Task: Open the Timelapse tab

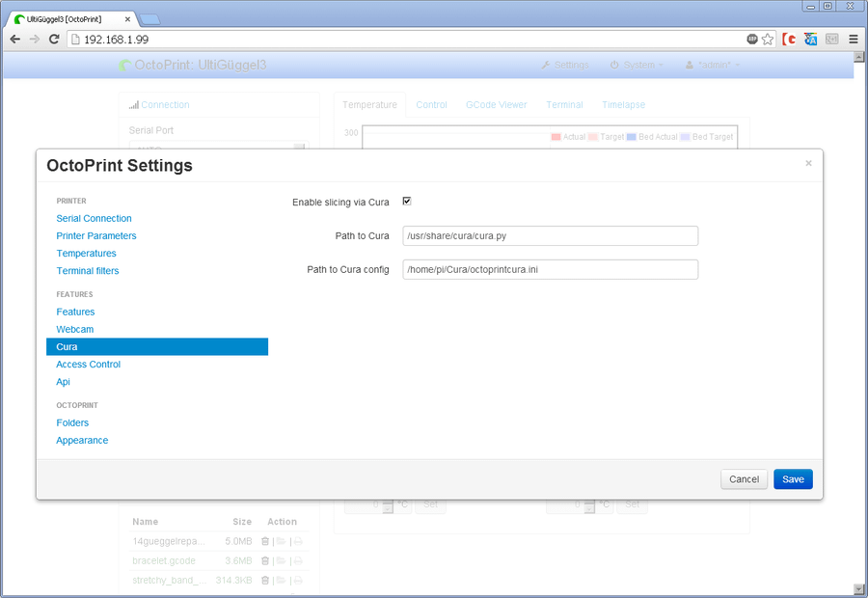Action: [623, 104]
